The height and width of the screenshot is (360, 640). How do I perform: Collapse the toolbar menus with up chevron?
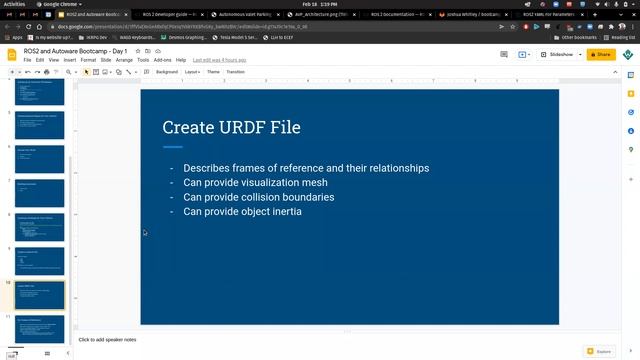click(615, 72)
